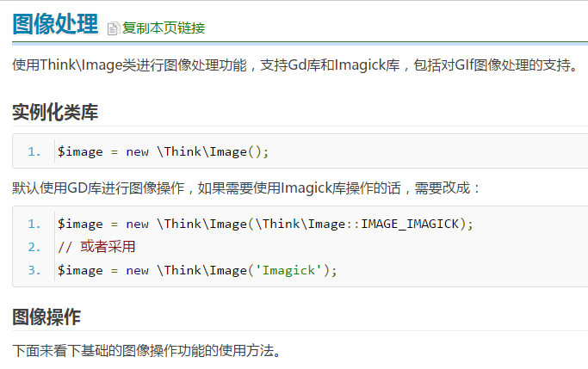Click the 复制本页链接 link

[x=164, y=28]
